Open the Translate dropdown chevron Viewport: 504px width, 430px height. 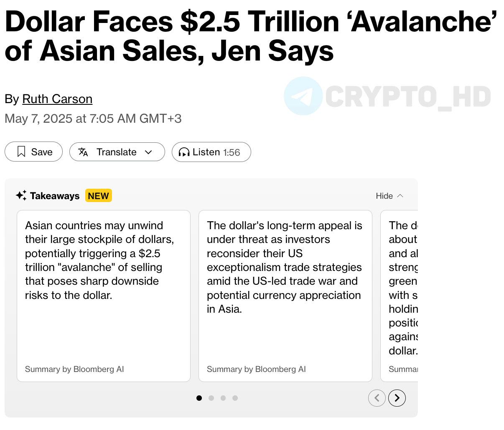[x=148, y=152]
